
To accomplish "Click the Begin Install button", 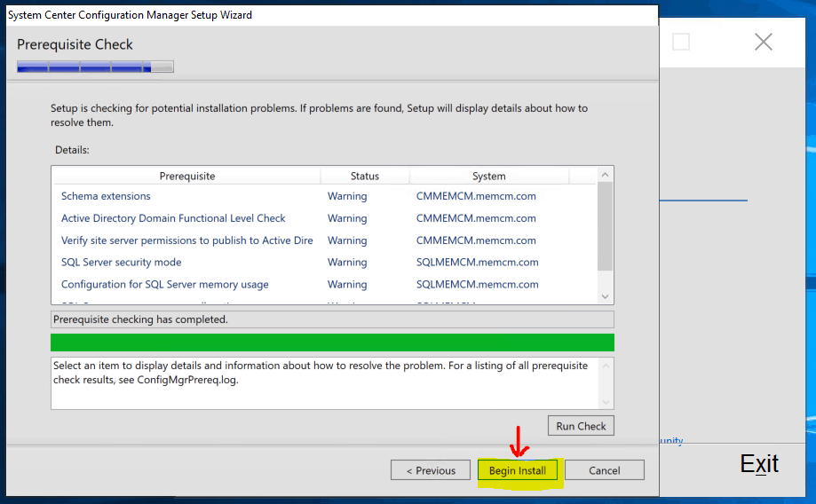I will click(x=518, y=470).
